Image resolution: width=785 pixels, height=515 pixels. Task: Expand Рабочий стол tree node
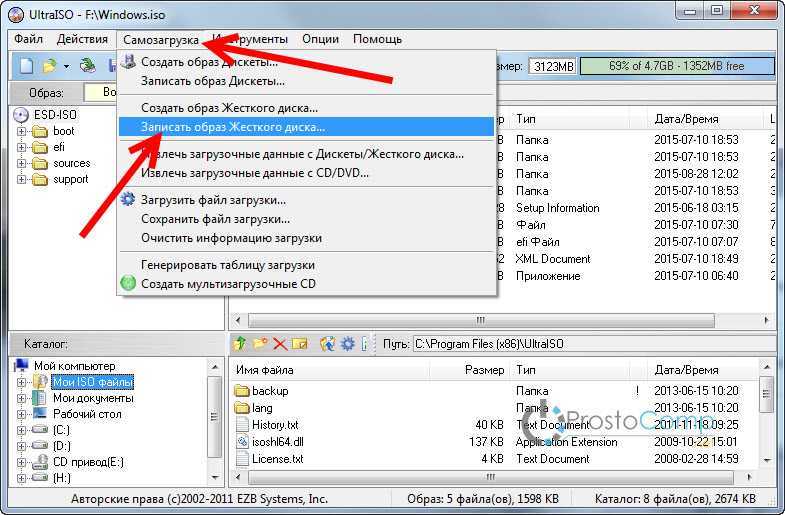coord(21,414)
